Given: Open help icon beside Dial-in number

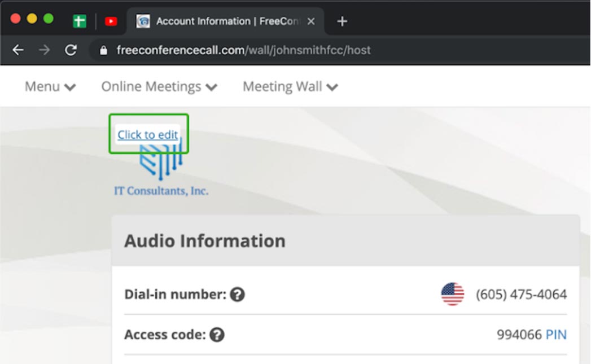Looking at the screenshot, I should 238,295.
